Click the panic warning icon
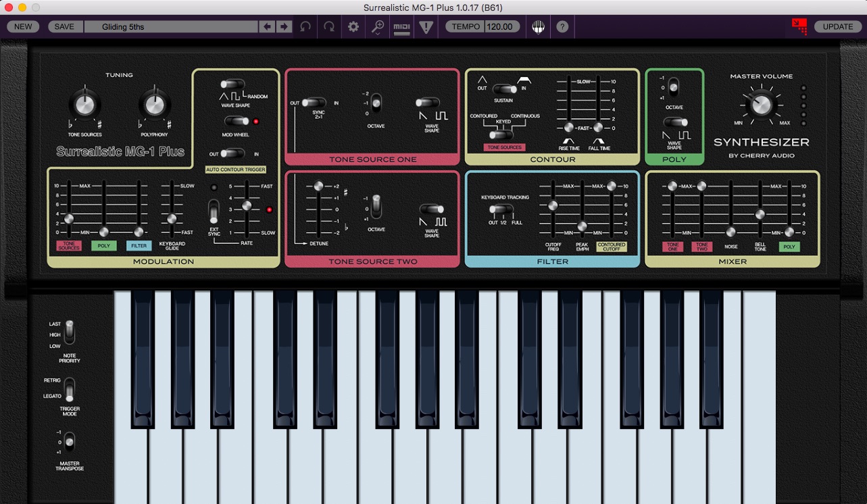Viewport: 867px width, 504px height. pyautogui.click(x=426, y=27)
